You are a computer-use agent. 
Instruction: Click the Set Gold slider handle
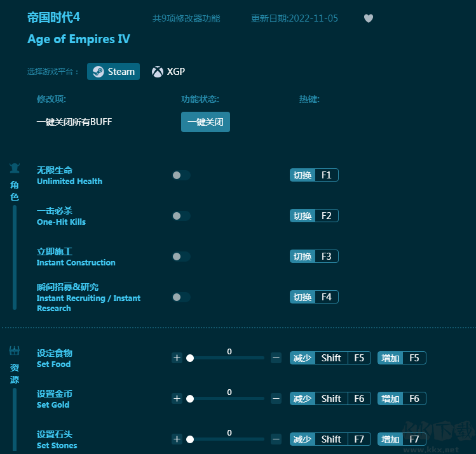click(190, 399)
